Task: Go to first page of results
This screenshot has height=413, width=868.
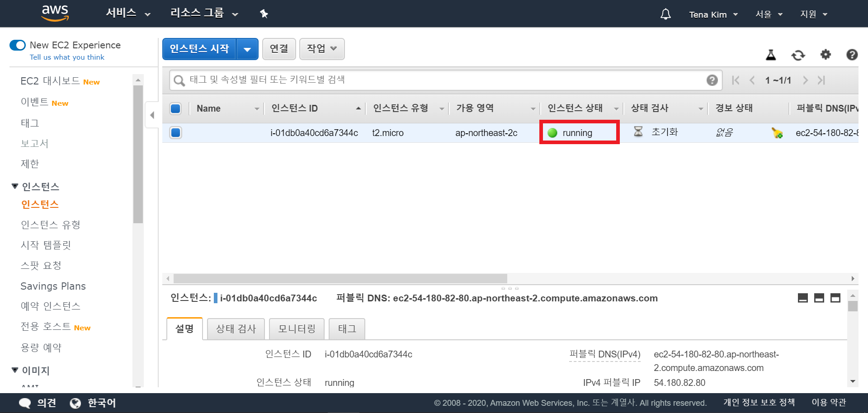Action: click(736, 80)
